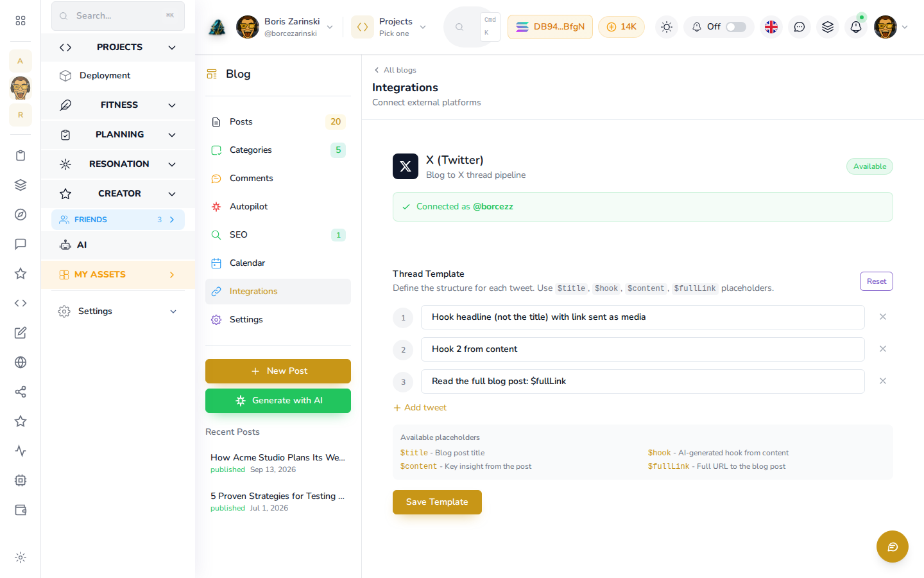Open the activity pulse icon in rail

click(21, 451)
